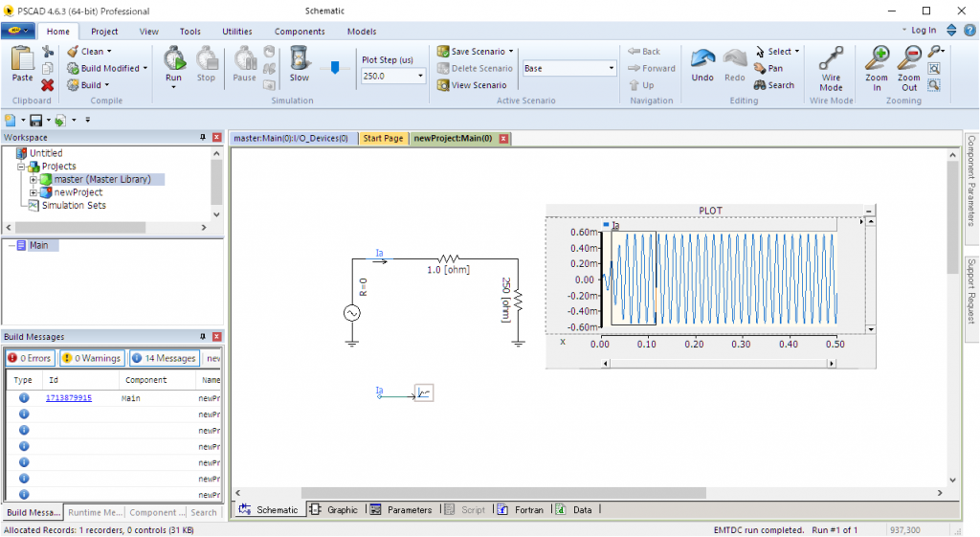Viewport: 980px width, 537px height.
Task: Click the Save Scenario button
Action: point(476,52)
